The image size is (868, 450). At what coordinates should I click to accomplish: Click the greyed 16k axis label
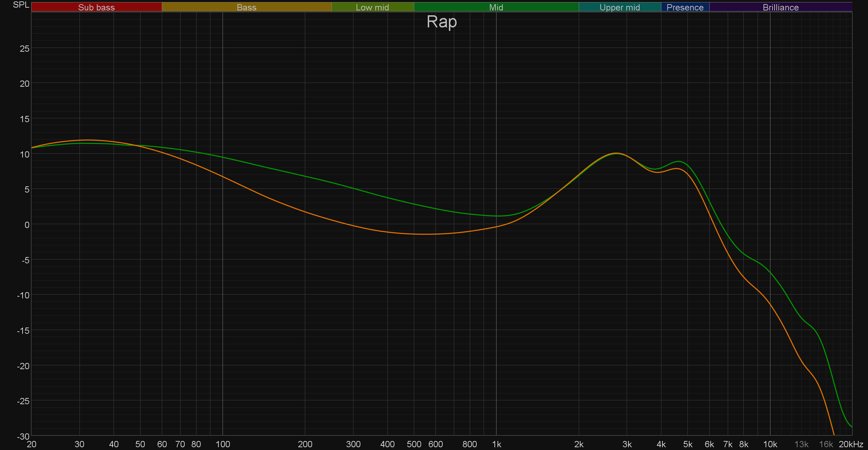[x=826, y=444]
